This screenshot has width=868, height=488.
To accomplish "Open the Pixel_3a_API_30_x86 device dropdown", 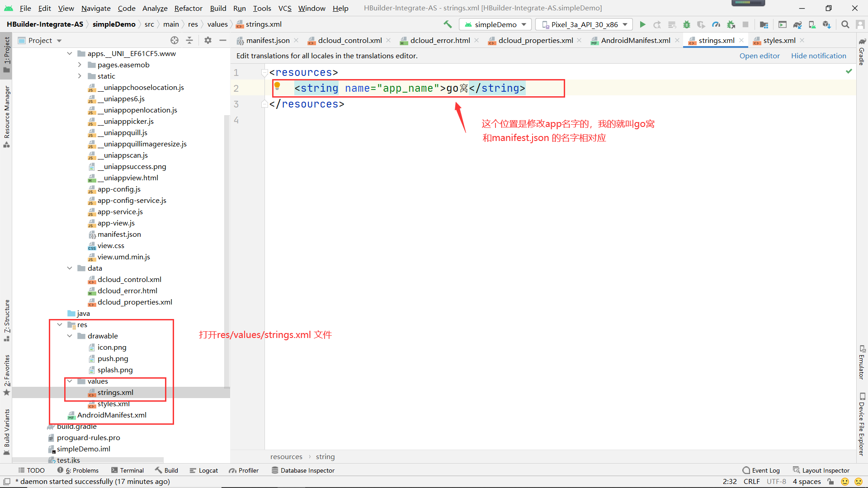I will coord(584,24).
